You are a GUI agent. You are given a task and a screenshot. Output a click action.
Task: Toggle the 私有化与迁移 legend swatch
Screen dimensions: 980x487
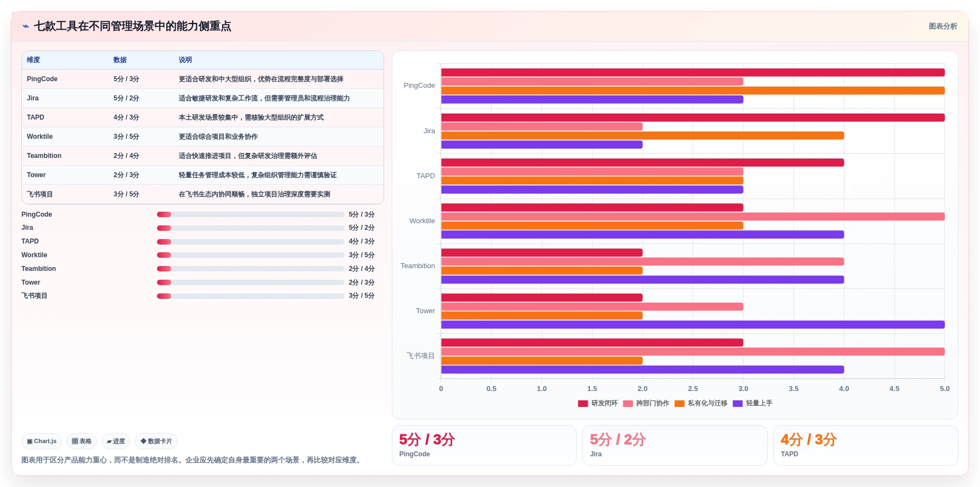point(679,404)
